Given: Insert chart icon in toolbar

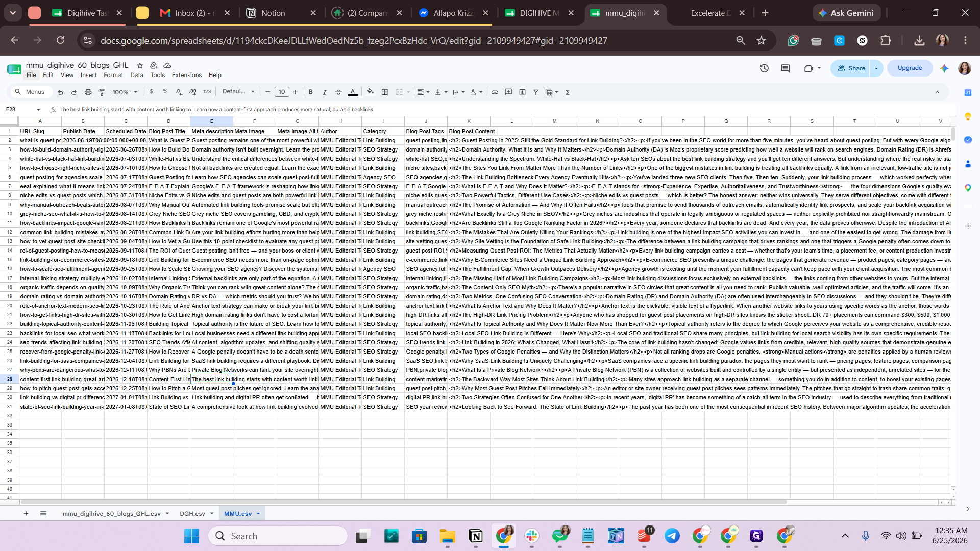Looking at the screenshot, I should (x=522, y=92).
